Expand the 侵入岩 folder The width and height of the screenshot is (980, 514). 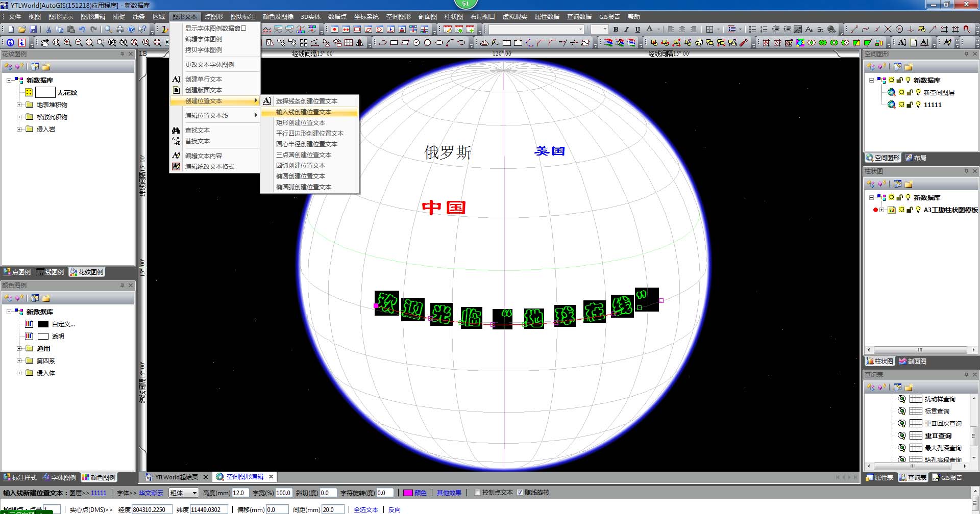pyautogui.click(x=19, y=129)
